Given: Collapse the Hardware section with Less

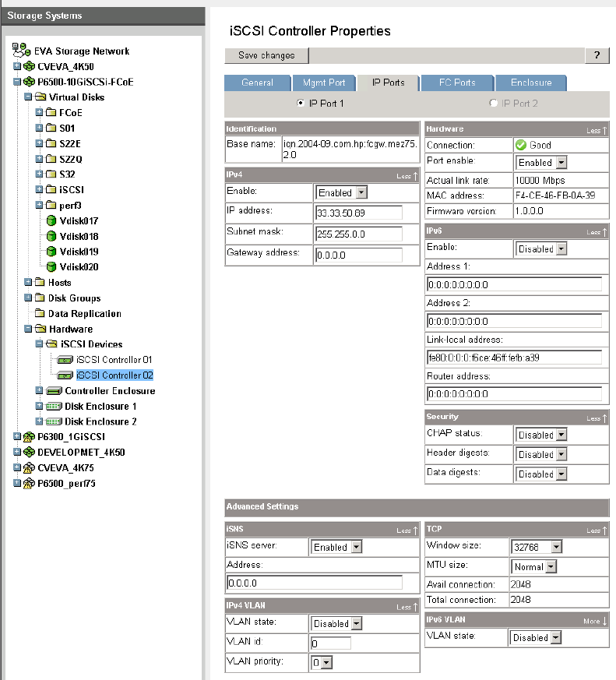Looking at the screenshot, I should (597, 130).
